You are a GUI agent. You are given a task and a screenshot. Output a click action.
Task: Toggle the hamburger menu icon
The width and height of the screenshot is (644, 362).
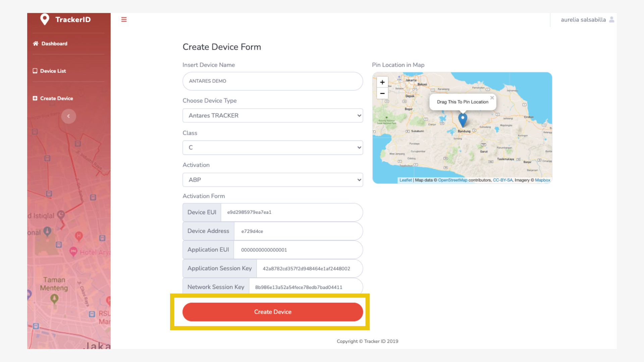124,19
